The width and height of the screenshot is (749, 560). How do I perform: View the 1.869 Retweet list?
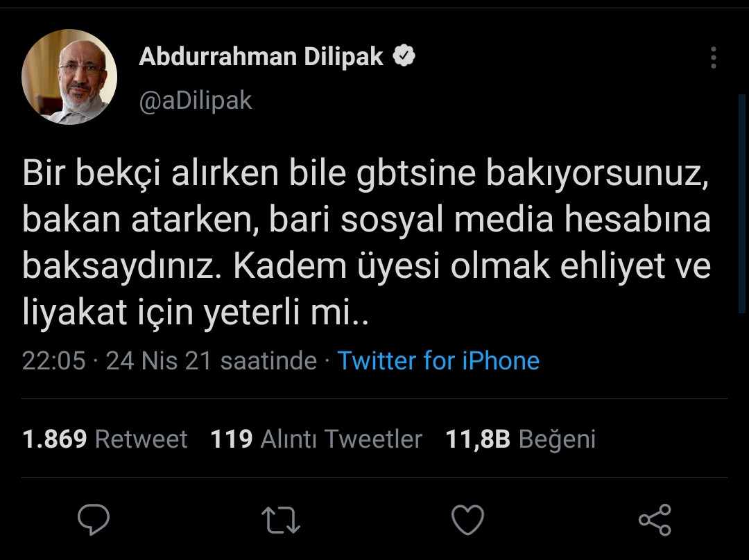(54, 439)
